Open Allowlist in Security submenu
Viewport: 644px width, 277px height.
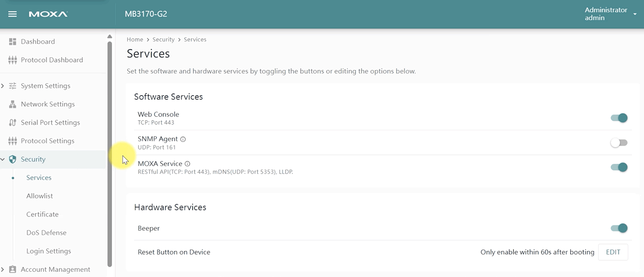(x=39, y=196)
